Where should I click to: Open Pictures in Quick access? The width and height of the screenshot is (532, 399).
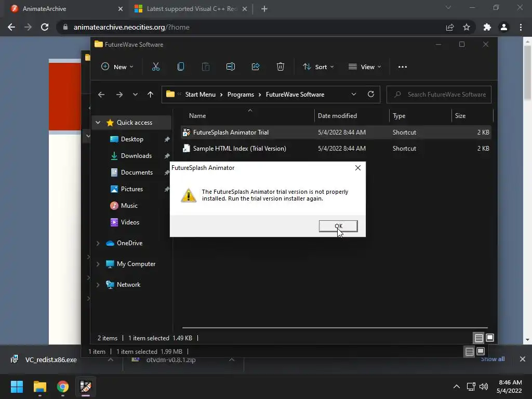(x=131, y=189)
